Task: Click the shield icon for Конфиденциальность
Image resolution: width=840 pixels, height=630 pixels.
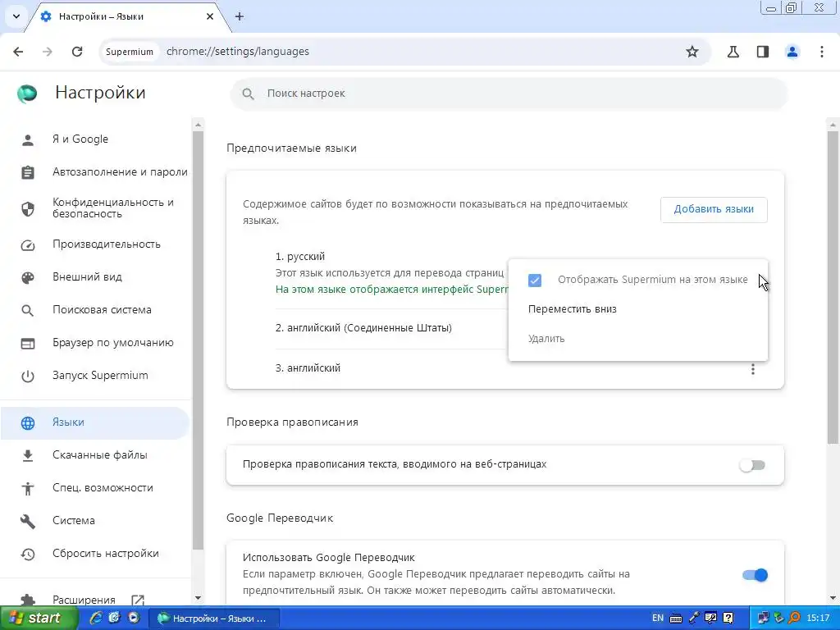Action: pos(27,208)
